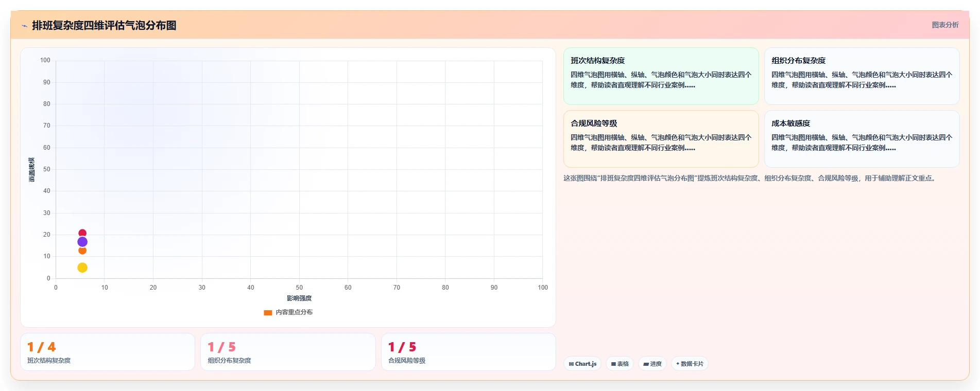Click the 影响强度 x-axis title

point(299,298)
